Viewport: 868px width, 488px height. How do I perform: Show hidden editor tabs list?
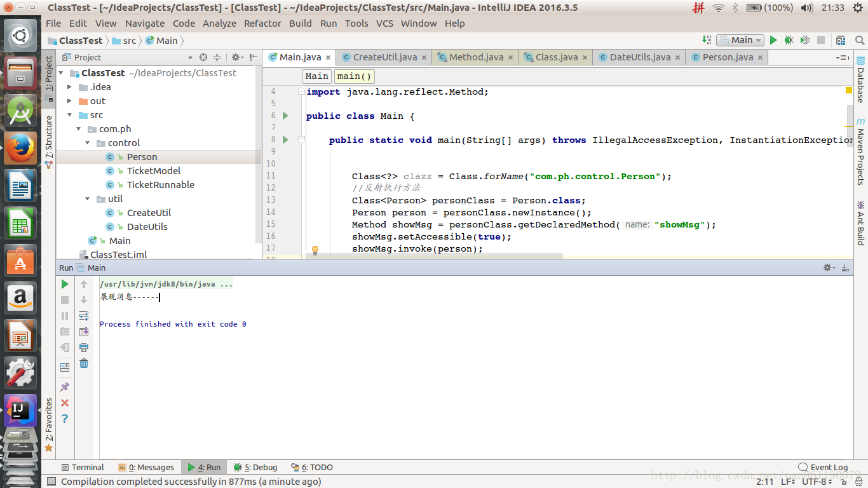click(x=843, y=57)
